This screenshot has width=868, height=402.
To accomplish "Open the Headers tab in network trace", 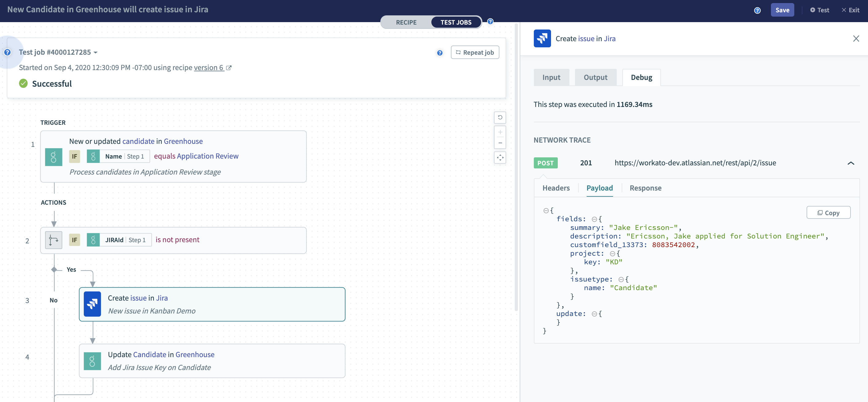I will point(556,188).
